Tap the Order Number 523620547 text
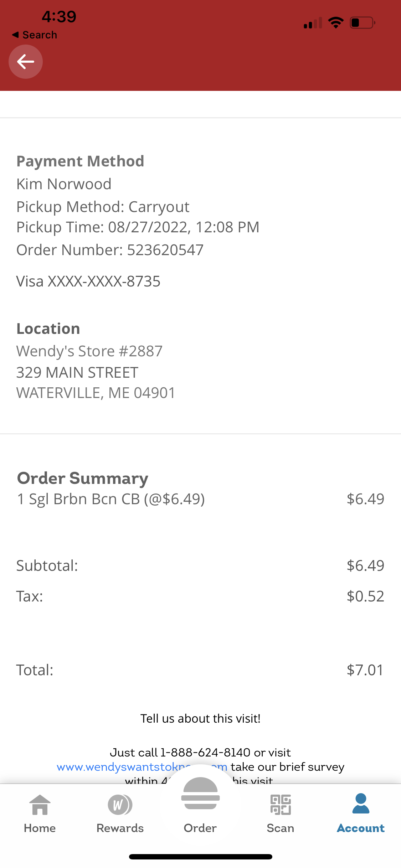The width and height of the screenshot is (401, 868). coord(110,250)
